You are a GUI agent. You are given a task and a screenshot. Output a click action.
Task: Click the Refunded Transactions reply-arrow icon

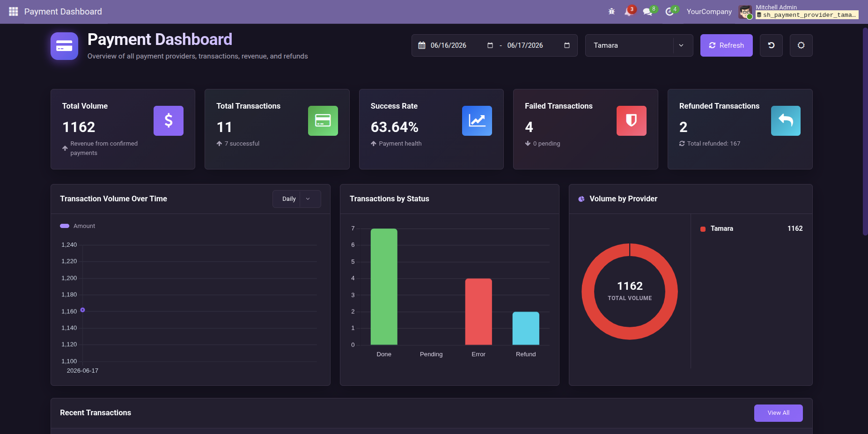coord(786,121)
